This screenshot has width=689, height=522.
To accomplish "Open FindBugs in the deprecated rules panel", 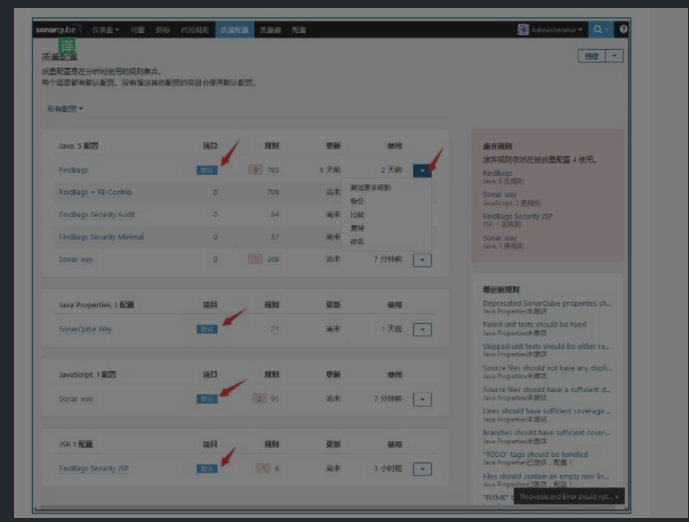I will [x=497, y=173].
